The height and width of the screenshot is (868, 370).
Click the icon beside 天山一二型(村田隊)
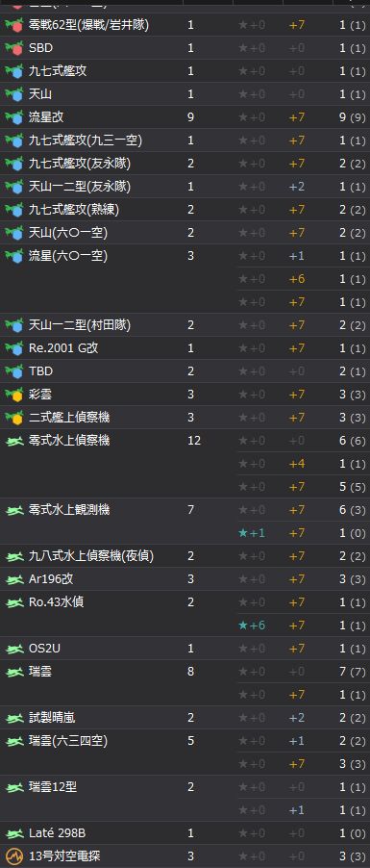point(13,325)
